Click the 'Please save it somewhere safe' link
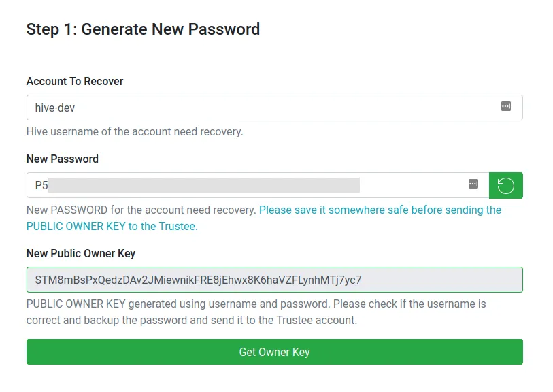553x392 pixels. [380, 210]
